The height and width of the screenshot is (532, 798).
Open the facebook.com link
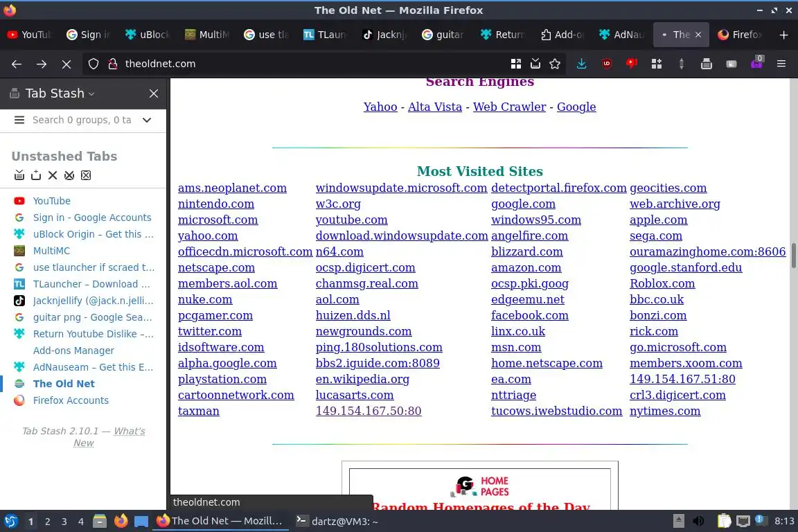pos(529,316)
